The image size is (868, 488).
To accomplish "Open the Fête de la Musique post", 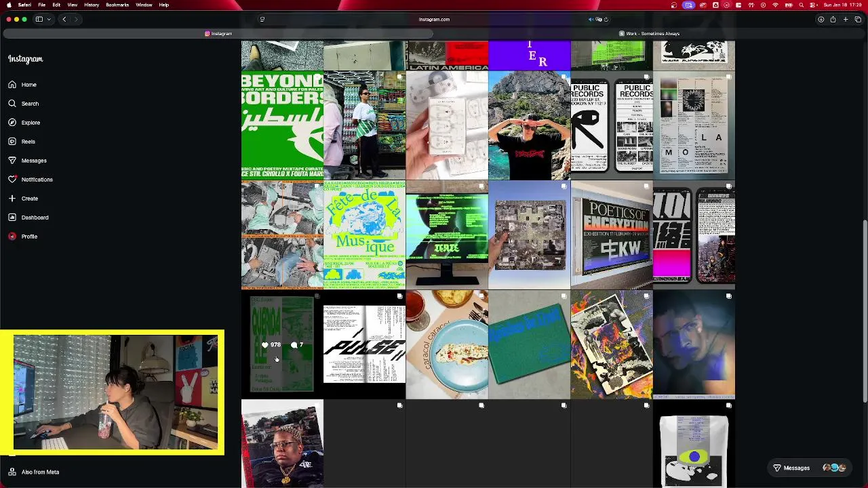I will (365, 235).
